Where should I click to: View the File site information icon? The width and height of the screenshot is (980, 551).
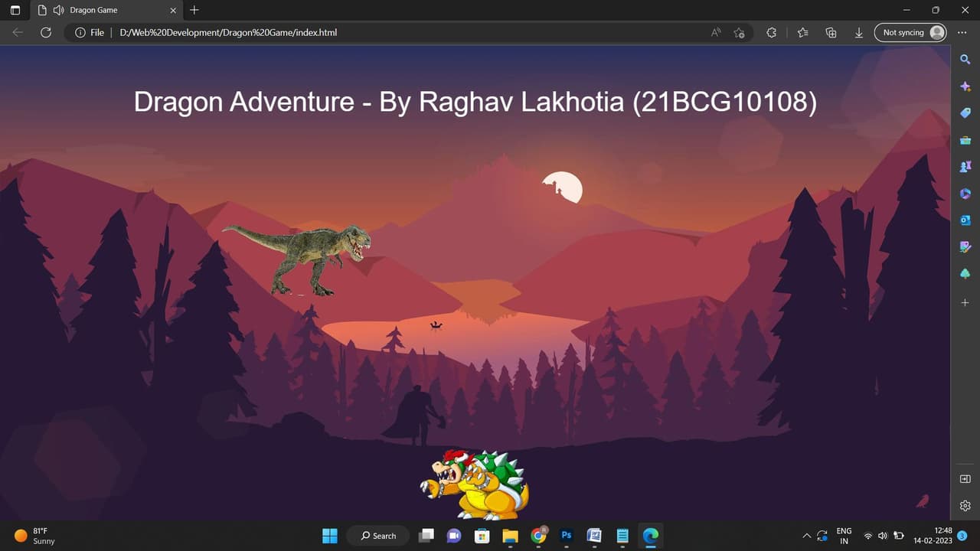coord(90,33)
